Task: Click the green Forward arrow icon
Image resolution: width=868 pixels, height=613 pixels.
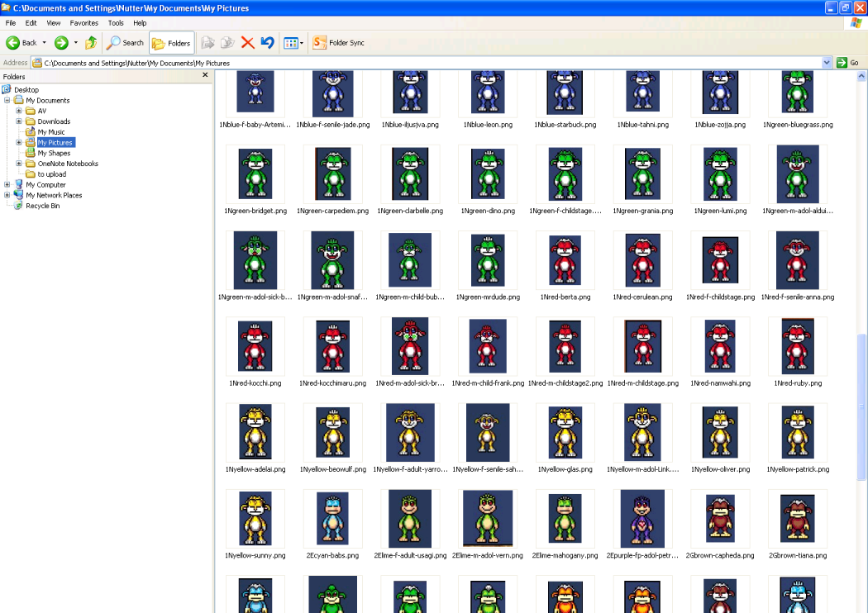Action: pos(61,43)
